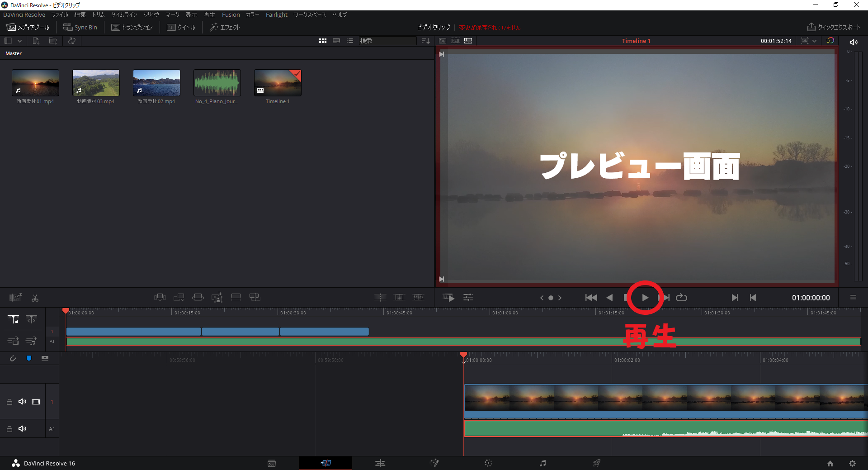Open the エフェクト panel
The width and height of the screenshot is (868, 470).
[x=225, y=27]
